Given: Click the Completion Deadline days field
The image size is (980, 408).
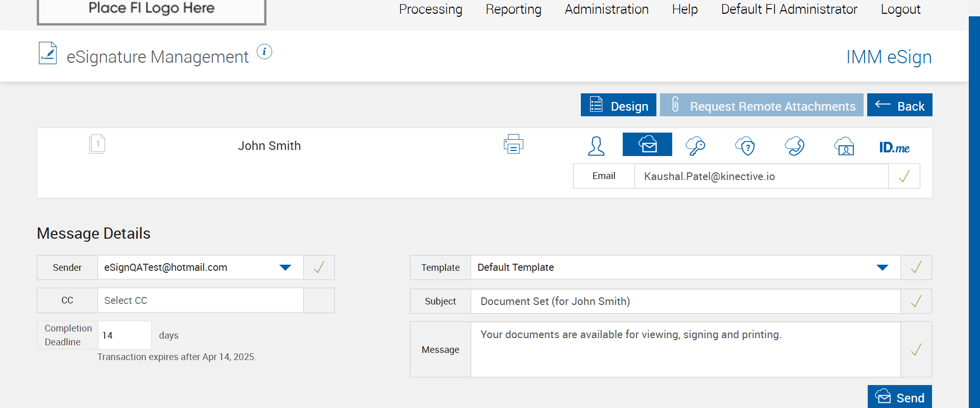Looking at the screenshot, I should click(x=124, y=335).
